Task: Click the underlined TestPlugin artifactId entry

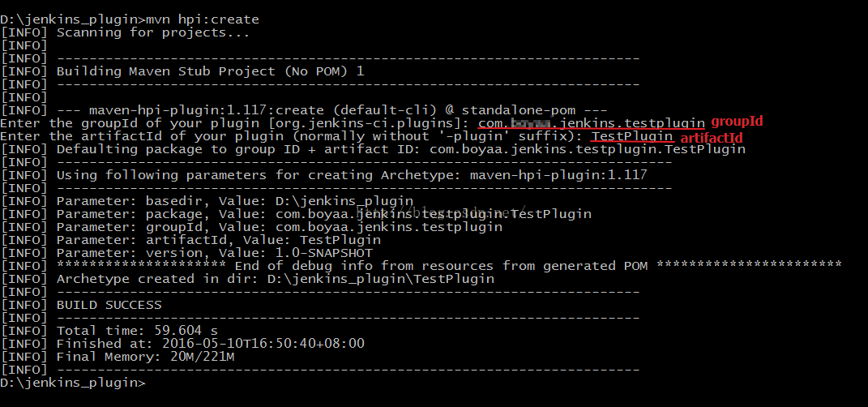Action: (632, 136)
